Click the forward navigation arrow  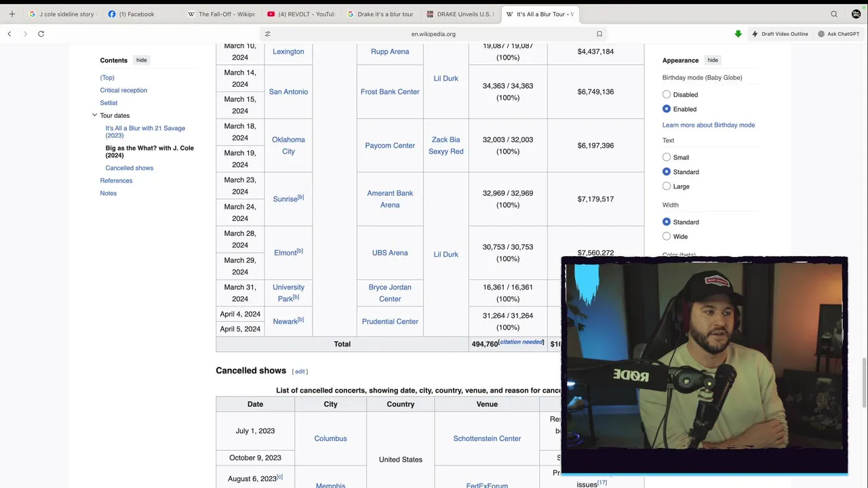[x=25, y=34]
